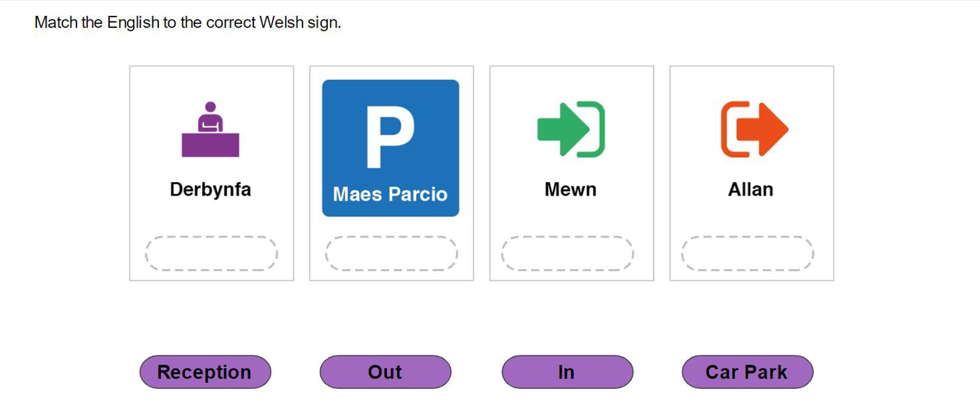Select the In answer pill
The image size is (980, 408).
coord(567,372)
